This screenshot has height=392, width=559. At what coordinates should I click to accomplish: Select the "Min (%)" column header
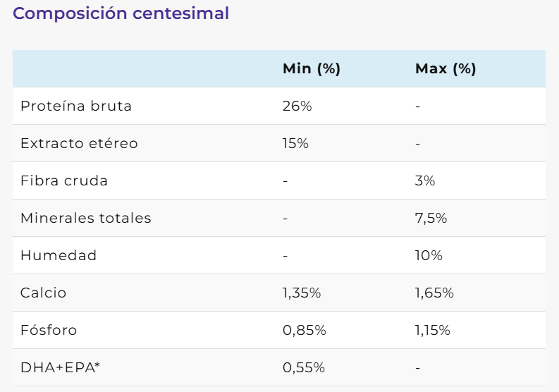(x=311, y=68)
